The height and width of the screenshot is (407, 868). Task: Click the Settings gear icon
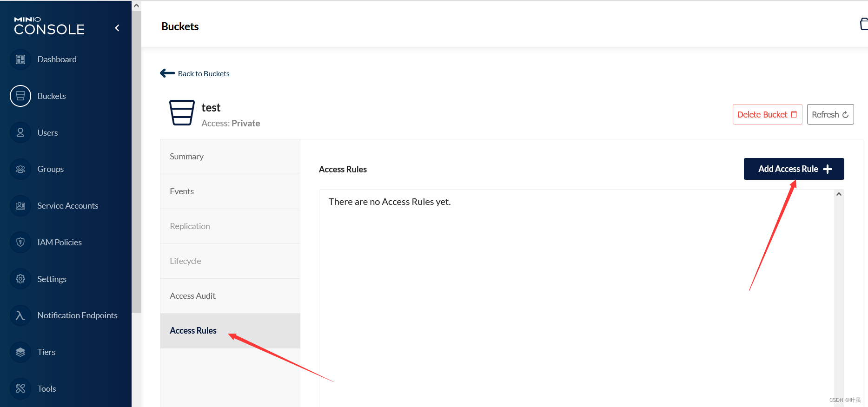(20, 279)
